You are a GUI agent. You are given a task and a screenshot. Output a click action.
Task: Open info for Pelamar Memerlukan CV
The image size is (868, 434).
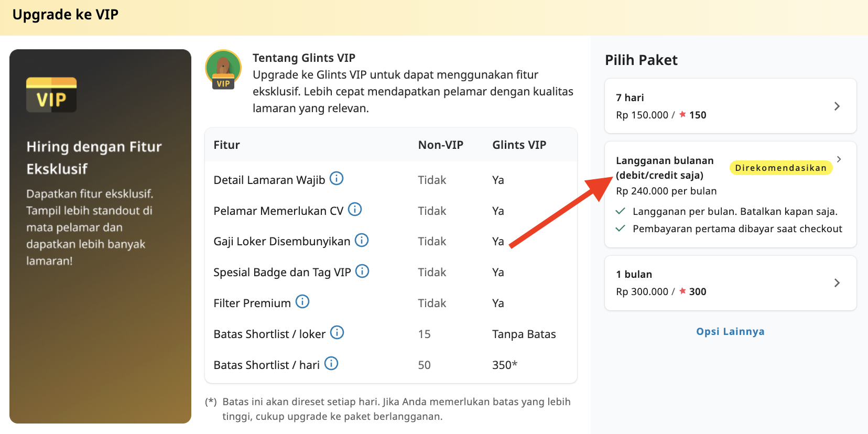355,209
